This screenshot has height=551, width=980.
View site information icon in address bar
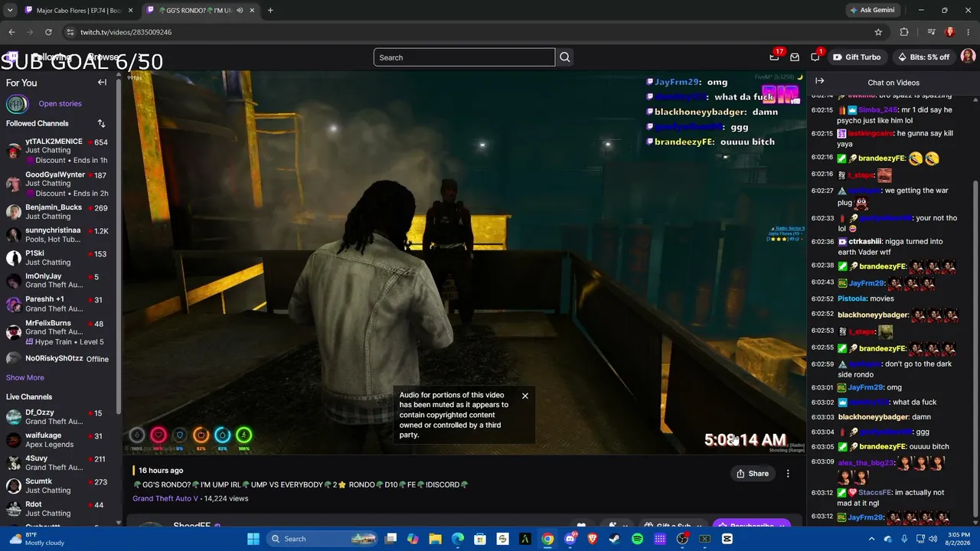point(70,32)
